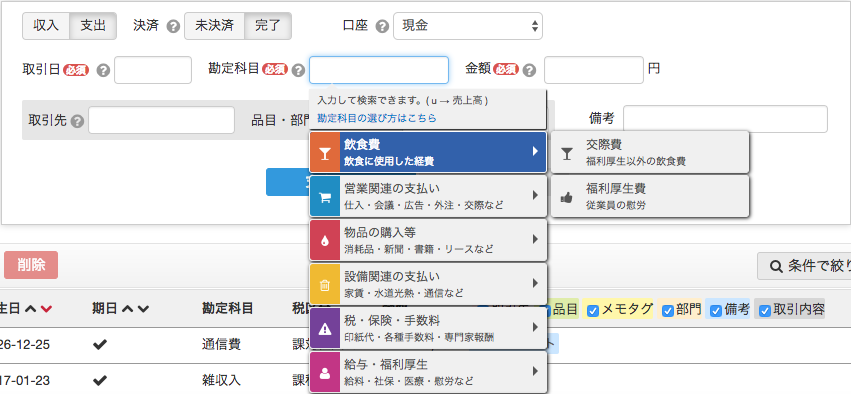Click the checkmark in the 雑収入 row
The height and width of the screenshot is (394, 851).
coord(100,380)
